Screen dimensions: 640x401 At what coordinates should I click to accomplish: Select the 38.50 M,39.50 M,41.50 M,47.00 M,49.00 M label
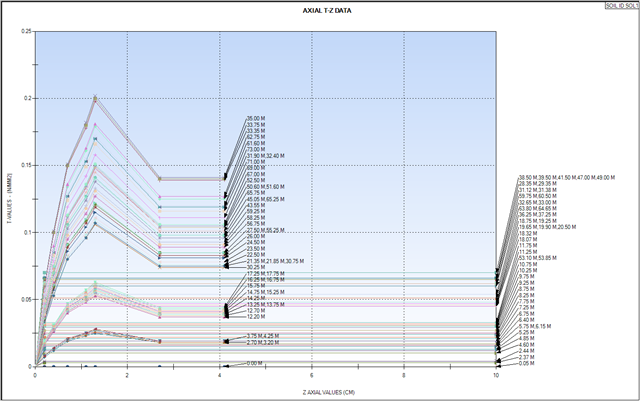[567, 178]
